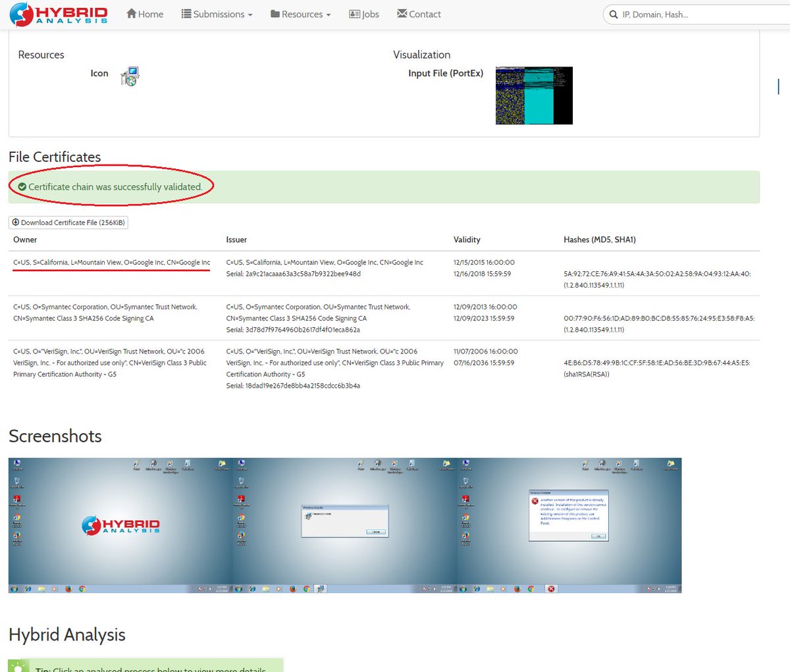The height and width of the screenshot is (672, 790).
Task: Click the Screenshots heading
Action: point(55,436)
